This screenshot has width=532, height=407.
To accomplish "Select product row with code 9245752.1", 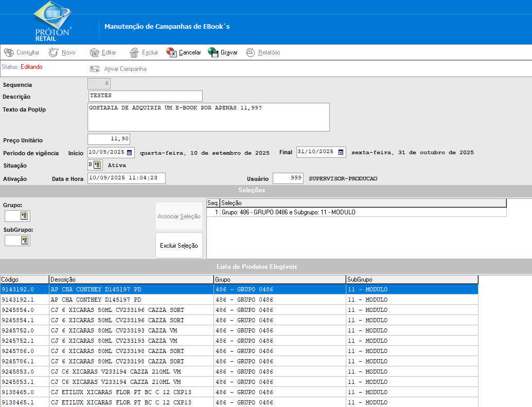I will coord(239,341).
